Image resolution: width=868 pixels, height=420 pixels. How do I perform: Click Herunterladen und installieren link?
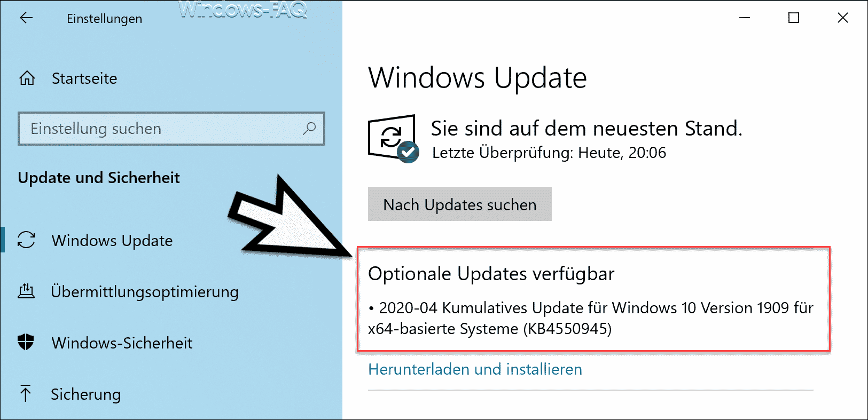[475, 369]
